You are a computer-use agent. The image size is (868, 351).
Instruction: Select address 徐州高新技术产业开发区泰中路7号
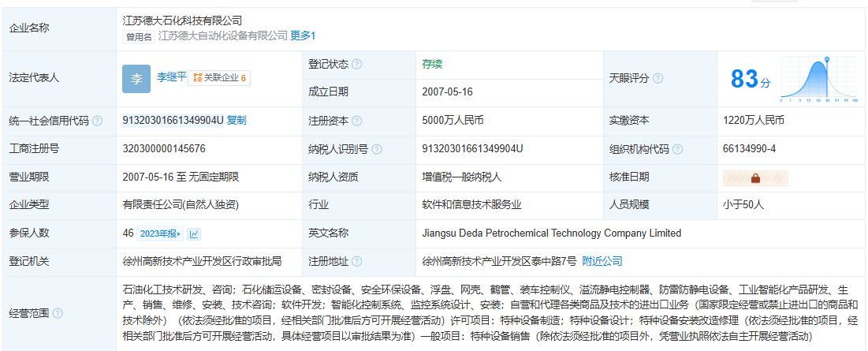499,261
